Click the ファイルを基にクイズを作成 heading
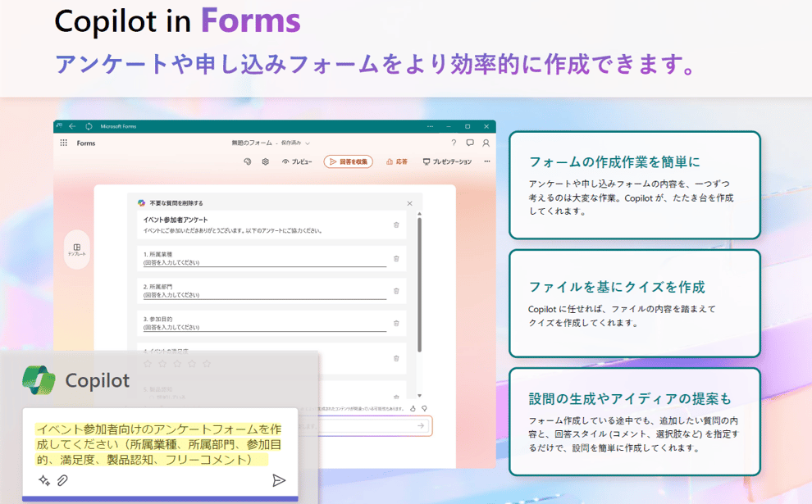The image size is (812, 504). coord(617,287)
